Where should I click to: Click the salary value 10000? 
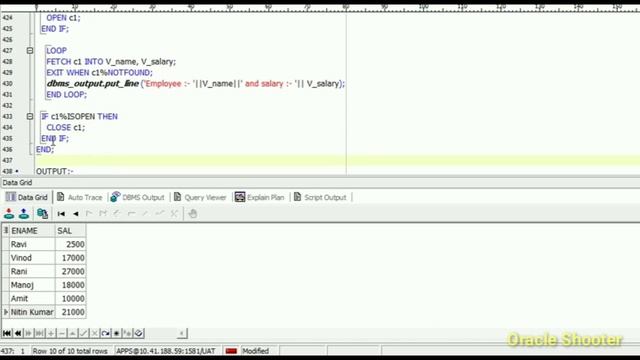point(70,298)
